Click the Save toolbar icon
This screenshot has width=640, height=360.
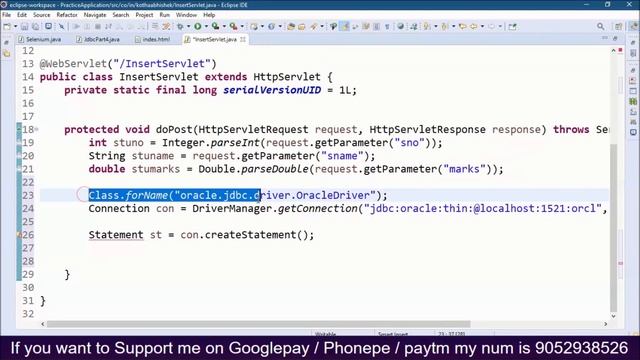click(24, 27)
